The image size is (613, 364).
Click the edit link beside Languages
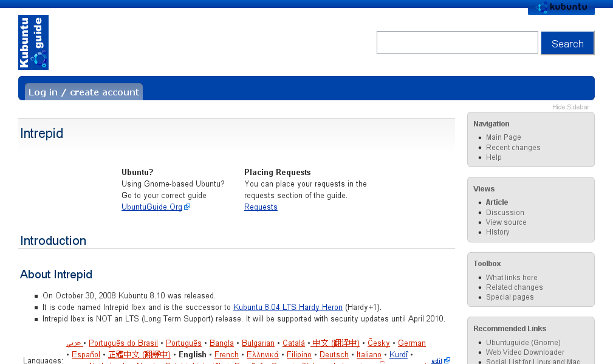click(437, 360)
